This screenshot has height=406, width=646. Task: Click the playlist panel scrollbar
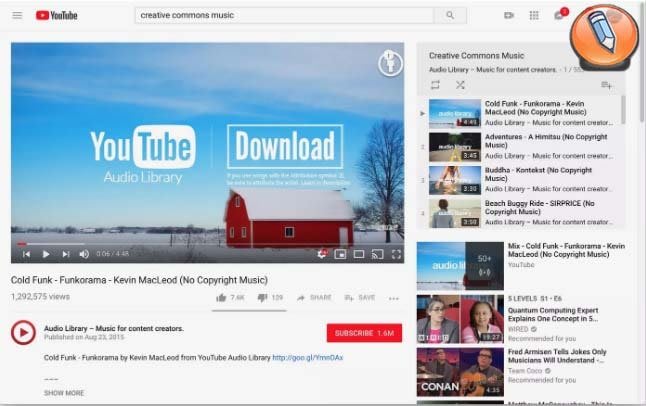coord(623,110)
